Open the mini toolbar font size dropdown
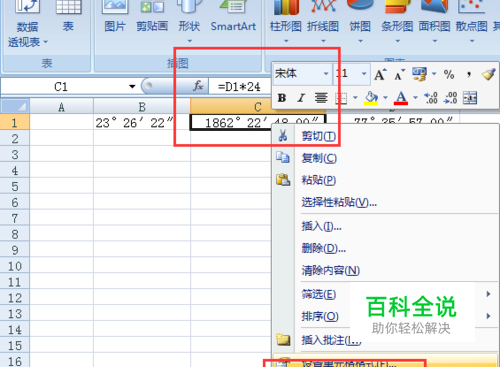Screen dimensions: 500x367 coord(364,74)
